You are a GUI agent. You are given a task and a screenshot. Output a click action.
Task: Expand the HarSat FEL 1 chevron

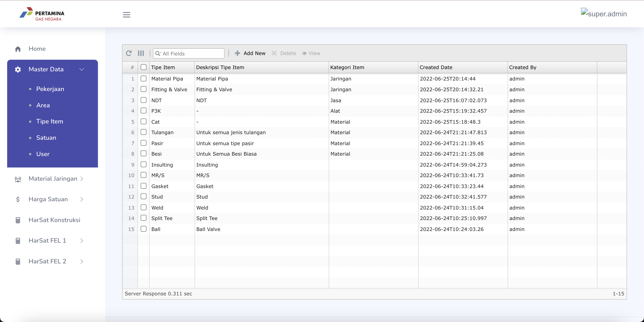click(81, 241)
